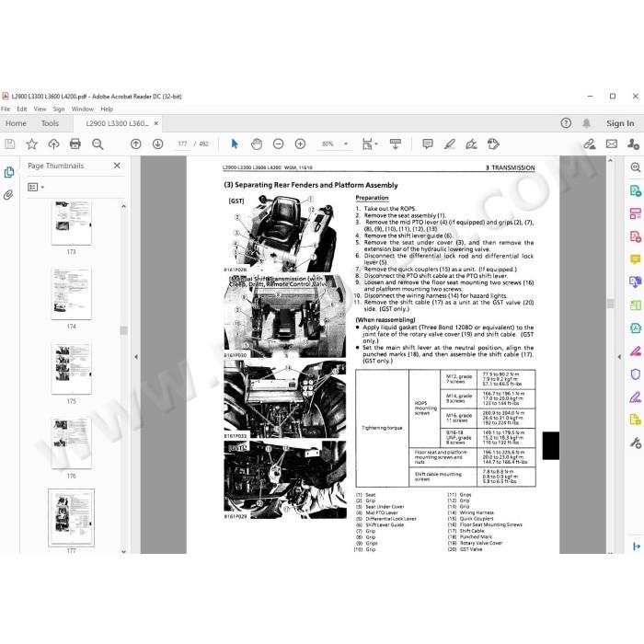Open the Edit menu
The height and width of the screenshot is (644, 644).
(x=22, y=109)
